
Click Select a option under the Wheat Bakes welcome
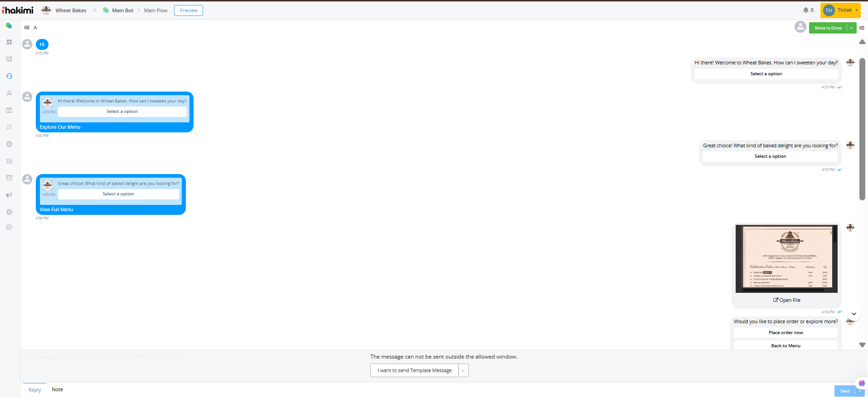(x=766, y=74)
